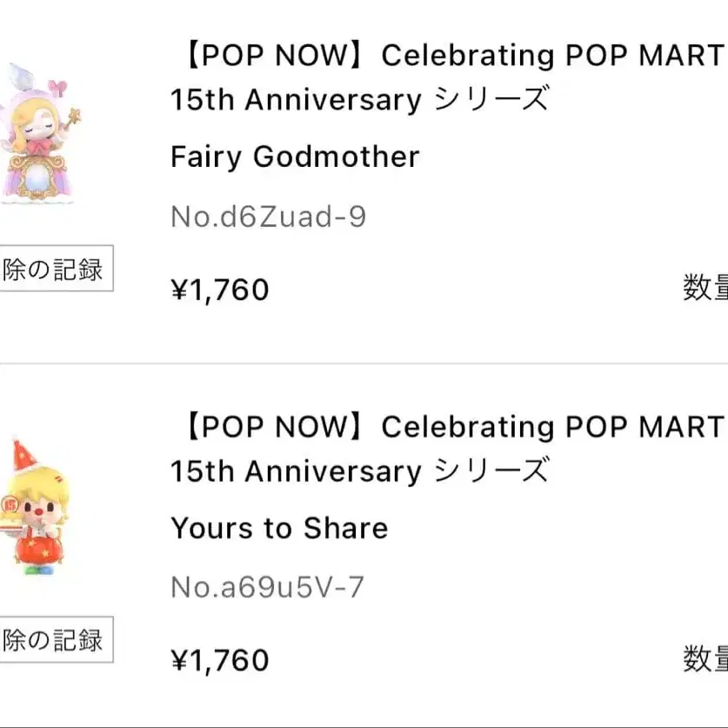Viewport: 728px width, 728px height.
Task: Select the Yours to Share product name
Action: (279, 529)
